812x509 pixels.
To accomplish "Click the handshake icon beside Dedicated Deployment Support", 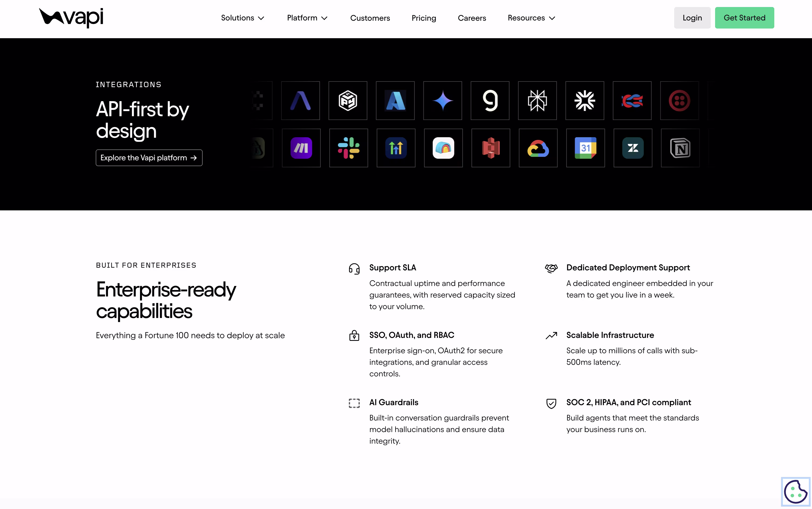I will (x=551, y=268).
